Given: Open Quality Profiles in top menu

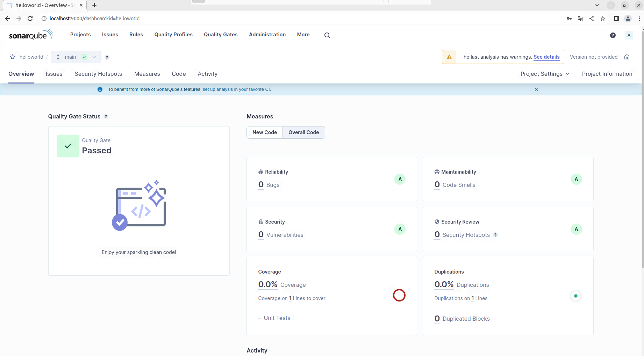Looking at the screenshot, I should (173, 35).
